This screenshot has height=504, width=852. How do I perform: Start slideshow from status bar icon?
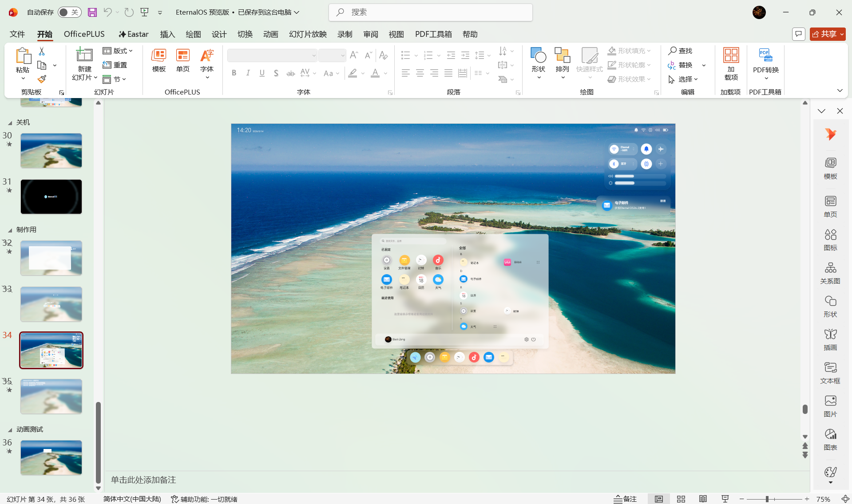point(725,499)
